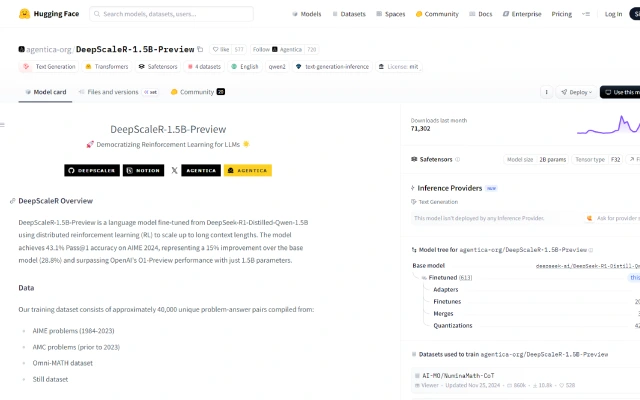
Task: Follow the Agentica organization
Action: point(278,49)
